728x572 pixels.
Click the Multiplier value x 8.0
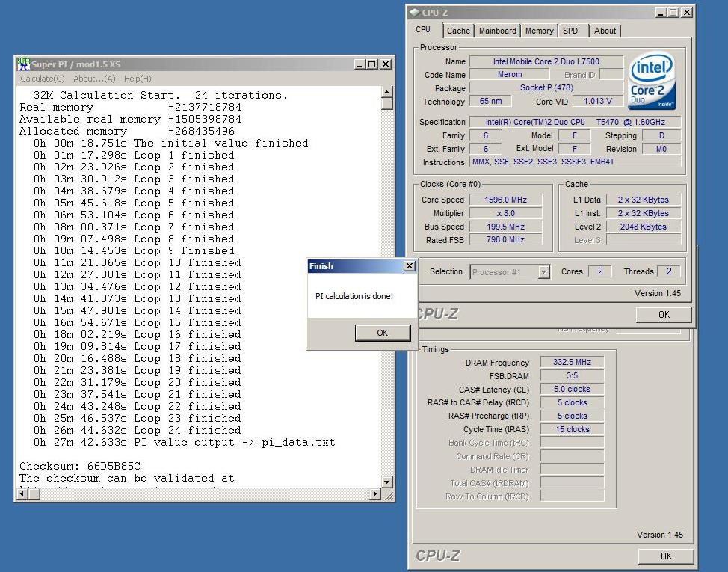point(505,214)
